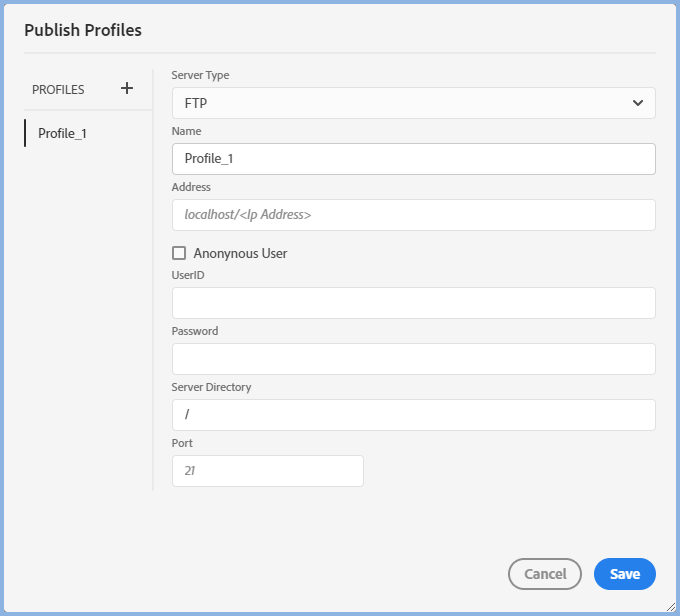Image resolution: width=680 pixels, height=616 pixels.
Task: Save the publish profile settings
Action: tap(624, 574)
